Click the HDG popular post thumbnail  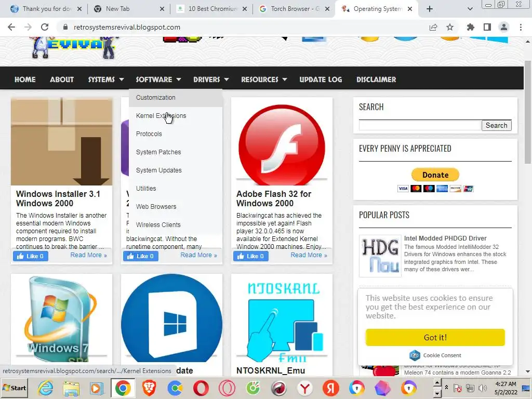click(x=380, y=256)
